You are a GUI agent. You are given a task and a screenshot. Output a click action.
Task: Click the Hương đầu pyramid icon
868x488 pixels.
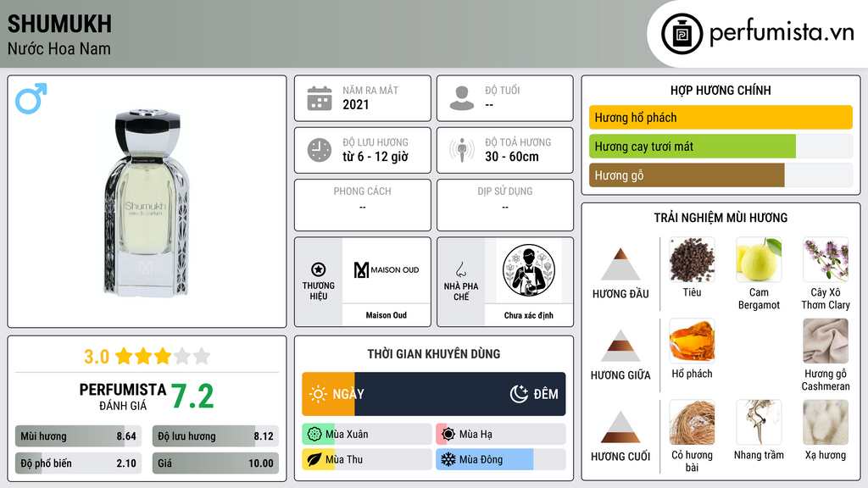pyautogui.click(x=620, y=264)
